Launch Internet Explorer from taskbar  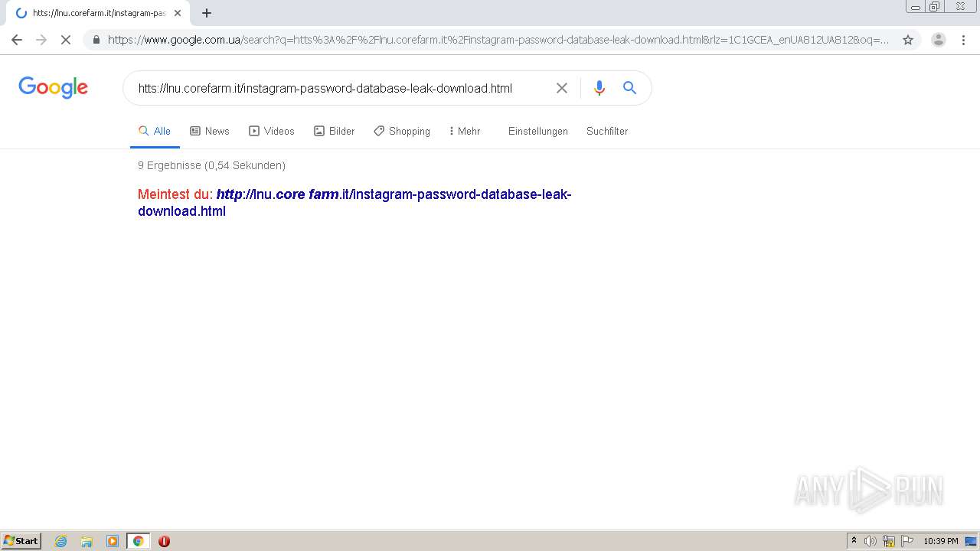61,541
